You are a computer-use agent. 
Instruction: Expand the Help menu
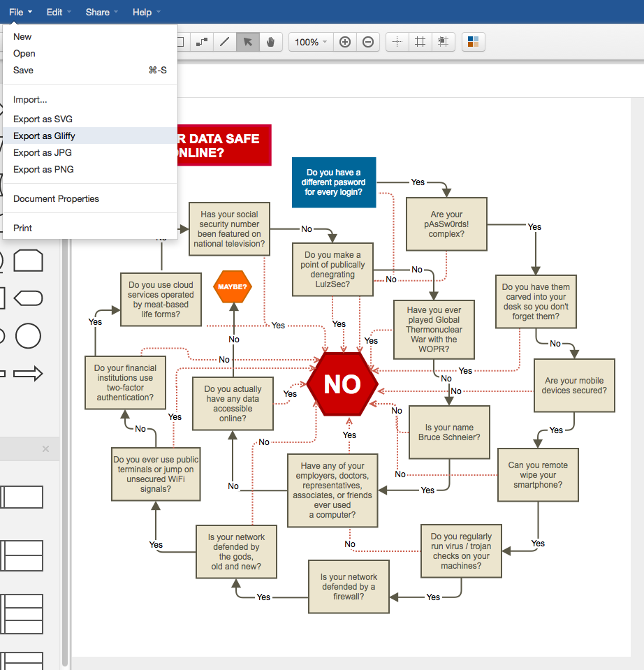pyautogui.click(x=146, y=12)
